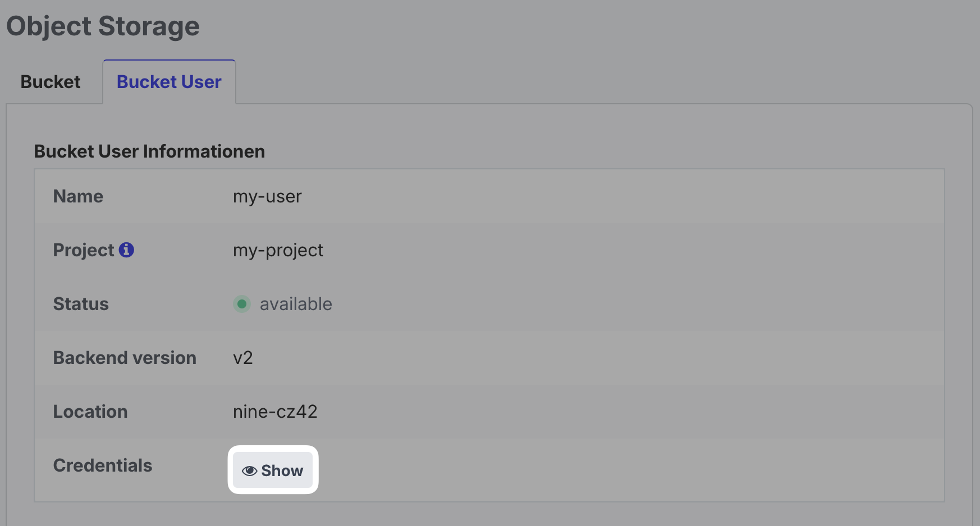The width and height of the screenshot is (980, 526).
Task: Expand the Bucket User Informationen panel
Action: pos(149,151)
